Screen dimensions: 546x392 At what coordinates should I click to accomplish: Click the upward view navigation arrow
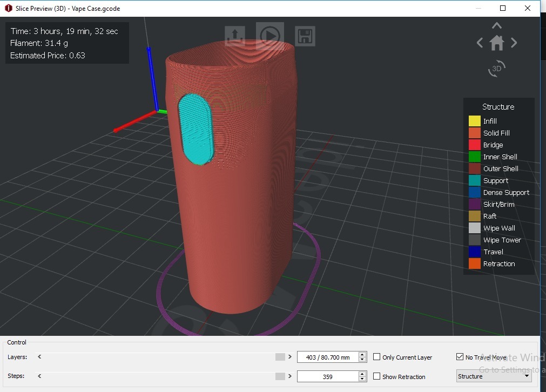point(496,25)
